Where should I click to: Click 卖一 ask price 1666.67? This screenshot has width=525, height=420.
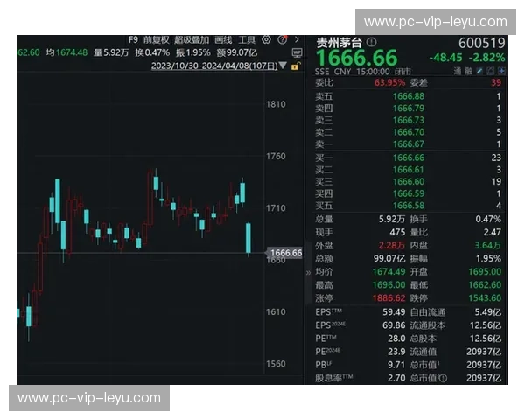[409, 144]
